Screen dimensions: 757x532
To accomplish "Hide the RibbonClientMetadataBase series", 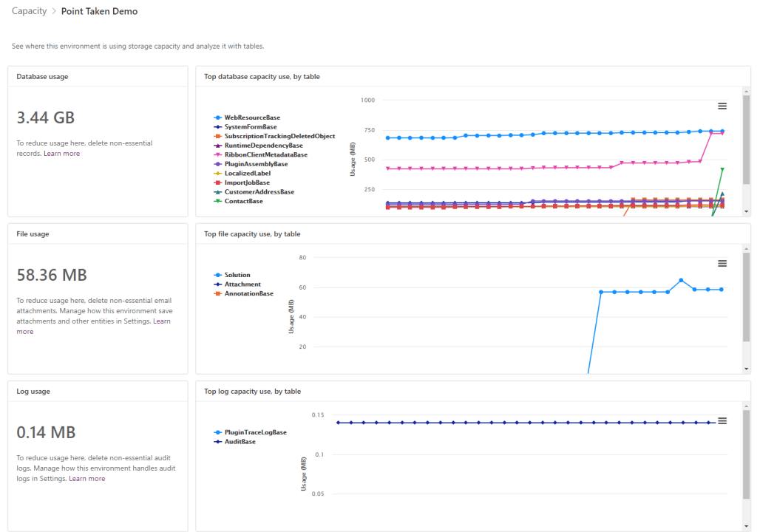I will 265,154.
